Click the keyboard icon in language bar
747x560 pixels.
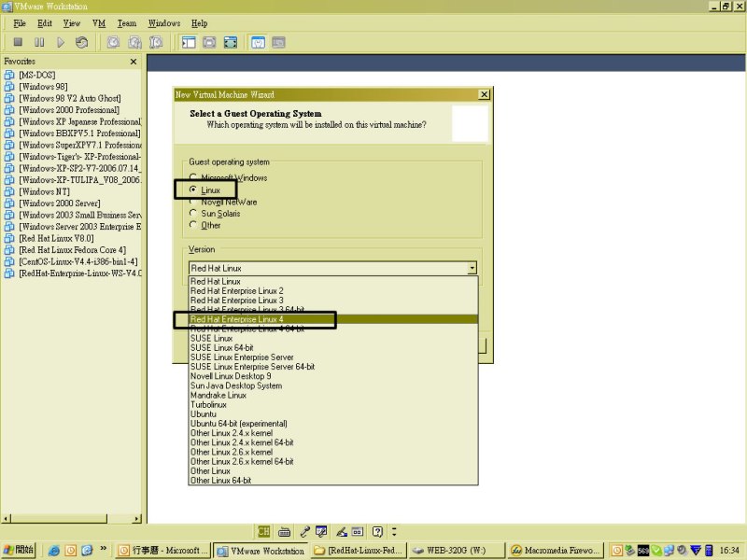[285, 531]
